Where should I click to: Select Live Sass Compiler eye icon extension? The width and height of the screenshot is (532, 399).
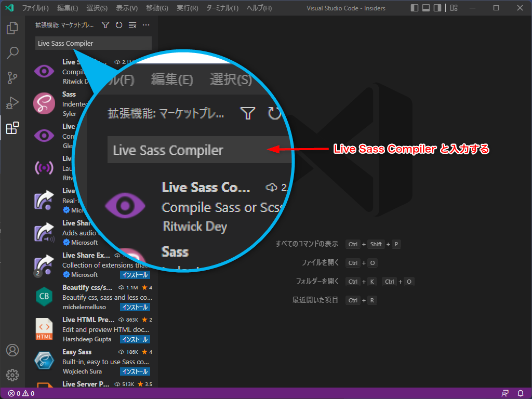point(44,71)
